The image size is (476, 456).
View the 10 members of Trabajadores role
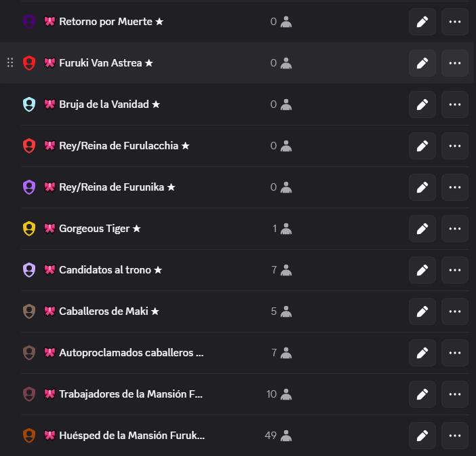click(x=279, y=394)
